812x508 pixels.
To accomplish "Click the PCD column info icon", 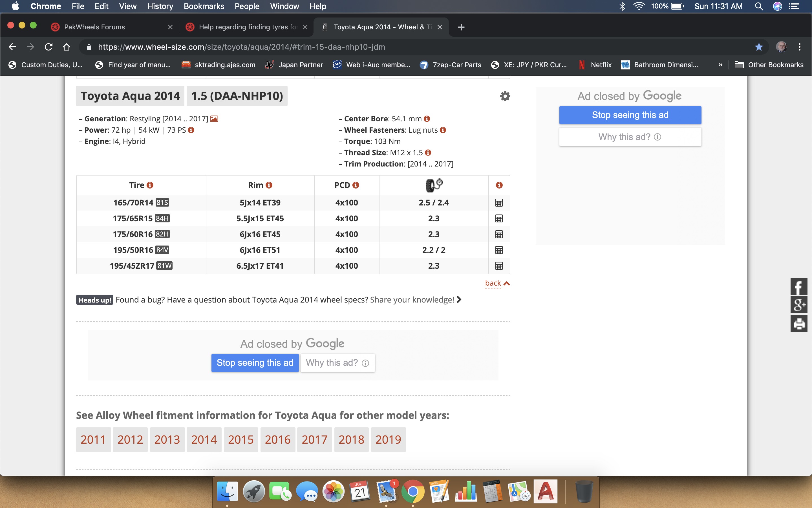I will pyautogui.click(x=356, y=185).
